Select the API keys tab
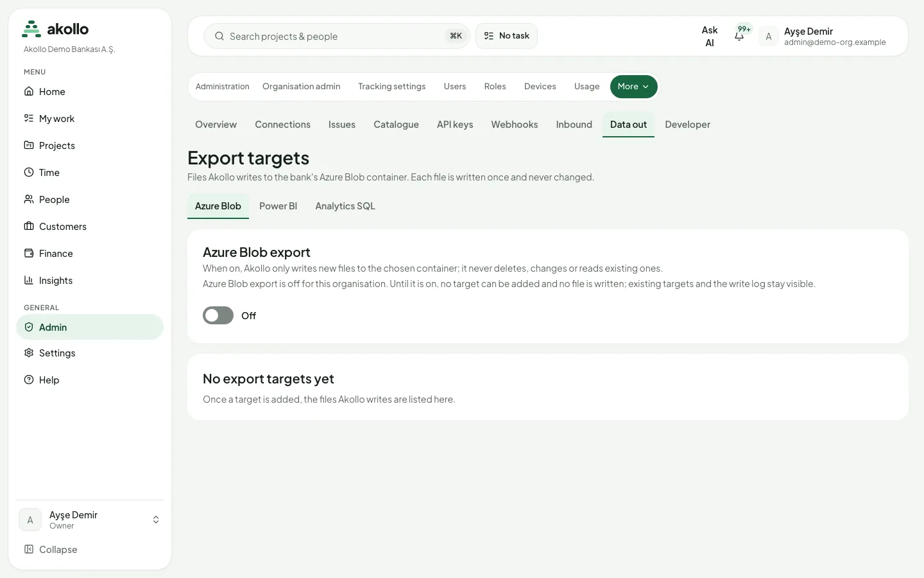 (x=455, y=125)
